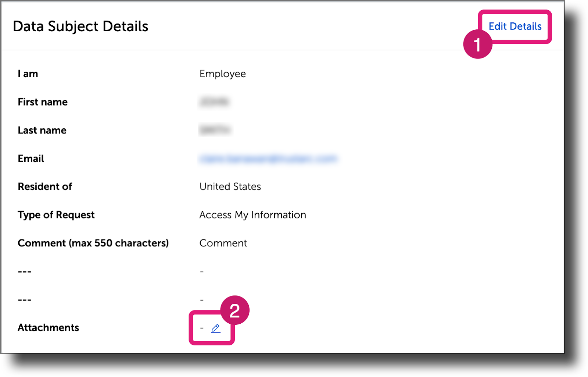Select the blurred First name value
Screen dimensions: 588x377
coord(215,102)
